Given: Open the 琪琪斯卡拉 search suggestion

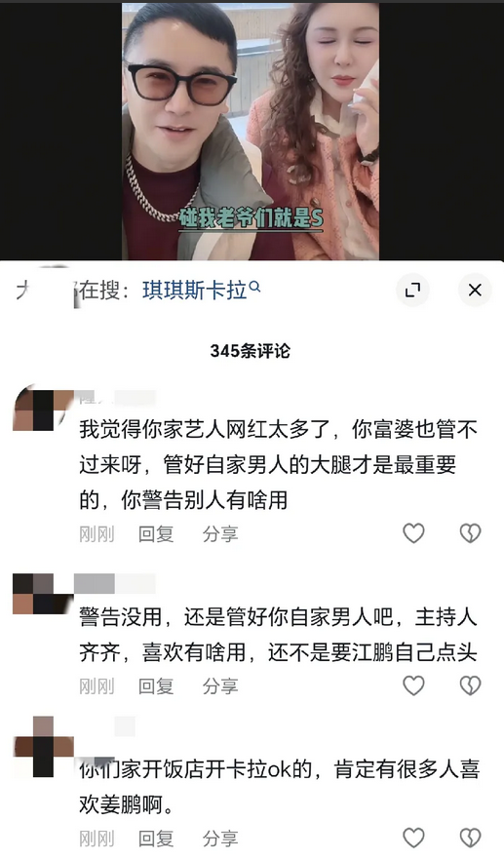Looking at the screenshot, I should pyautogui.click(x=195, y=291).
